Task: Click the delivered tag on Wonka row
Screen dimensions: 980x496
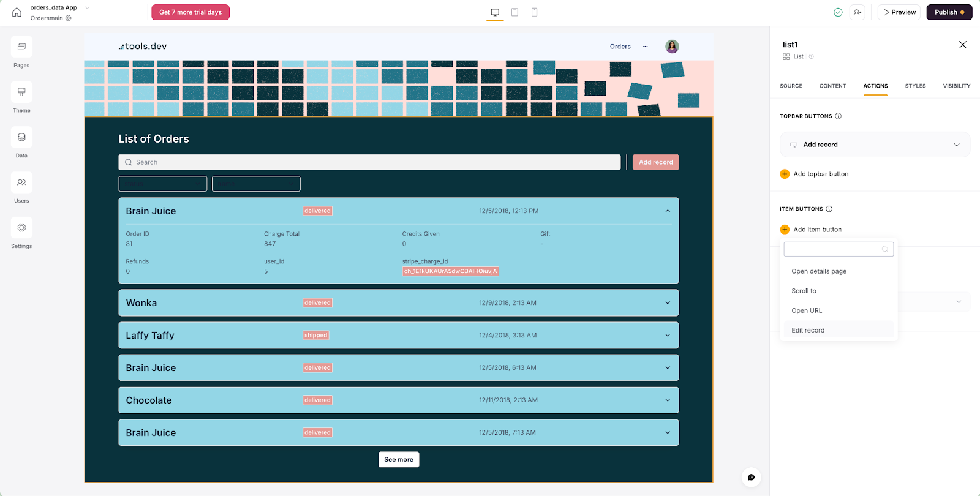Action: coord(317,303)
